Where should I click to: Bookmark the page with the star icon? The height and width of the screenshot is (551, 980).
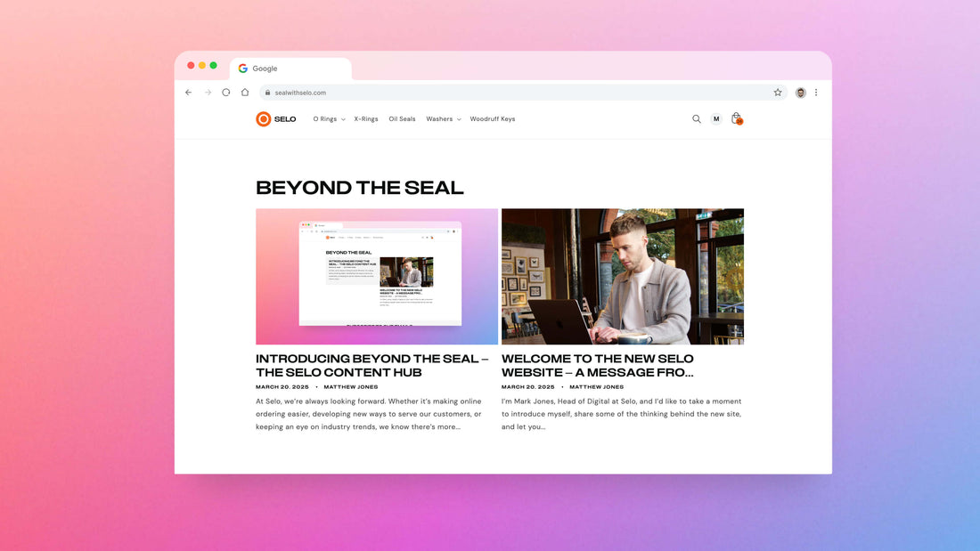pyautogui.click(x=778, y=93)
